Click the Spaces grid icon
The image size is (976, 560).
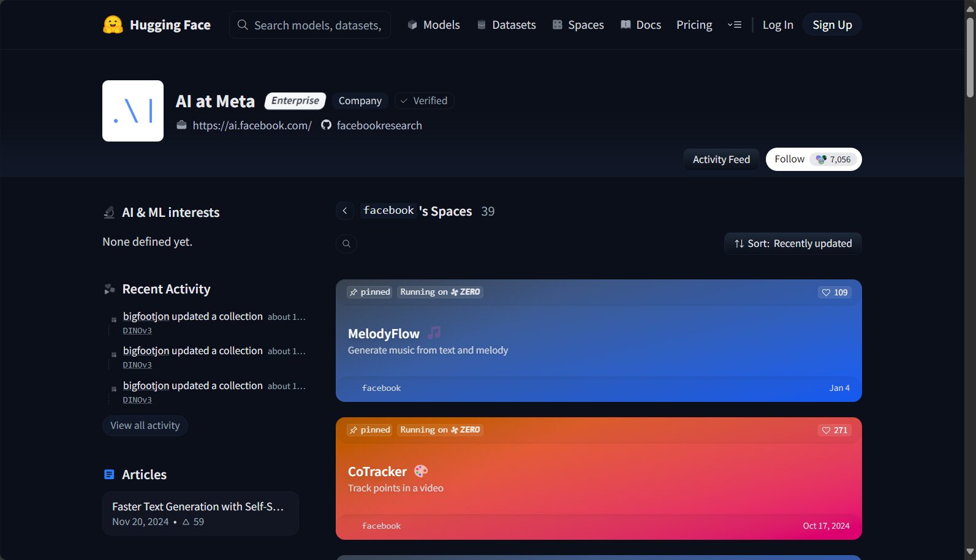pyautogui.click(x=558, y=25)
